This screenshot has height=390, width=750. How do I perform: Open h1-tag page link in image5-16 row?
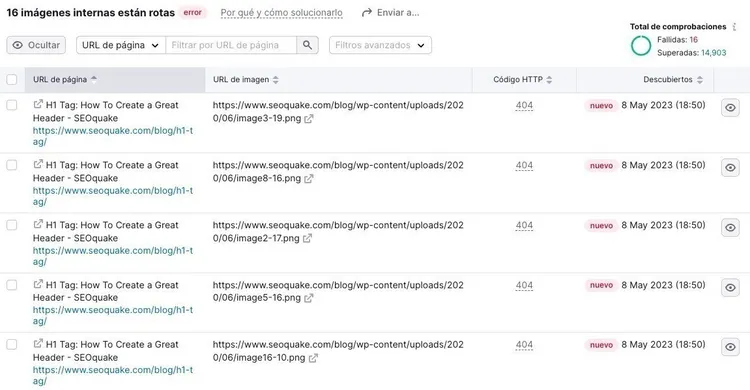(113, 315)
